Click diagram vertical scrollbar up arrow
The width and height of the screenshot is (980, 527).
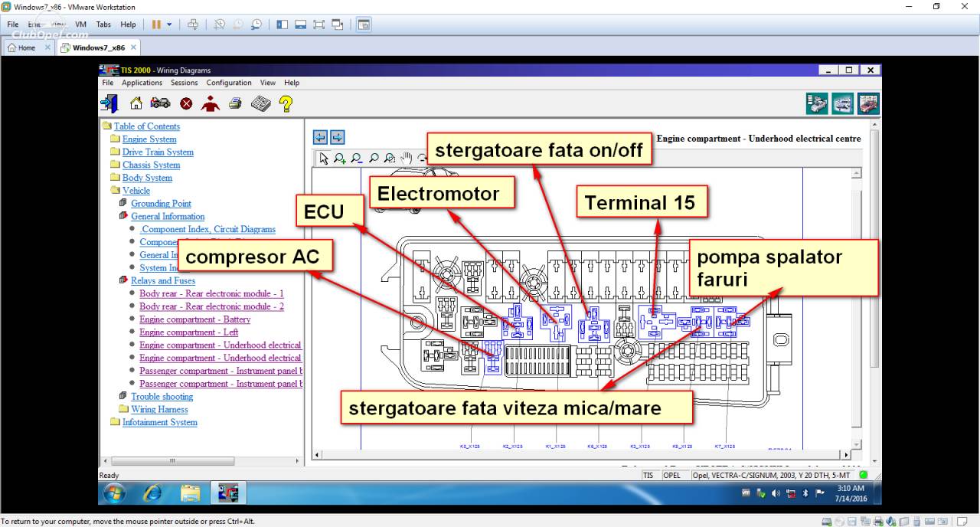tap(857, 173)
